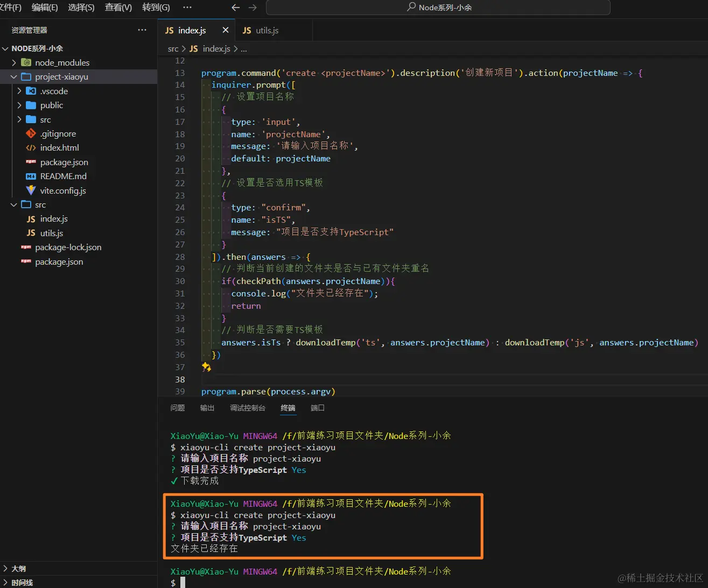Screen dimensions: 708x588
Task: Open explorer panel more actions ellipsis
Action: 142,30
